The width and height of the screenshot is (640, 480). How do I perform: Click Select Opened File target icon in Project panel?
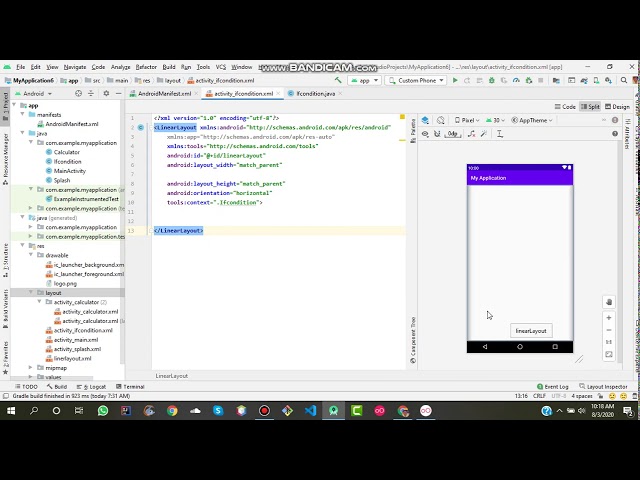(78, 93)
